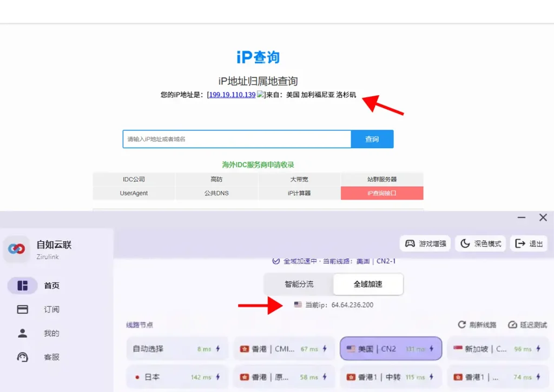Switch to 全域加速 mode

tap(368, 284)
